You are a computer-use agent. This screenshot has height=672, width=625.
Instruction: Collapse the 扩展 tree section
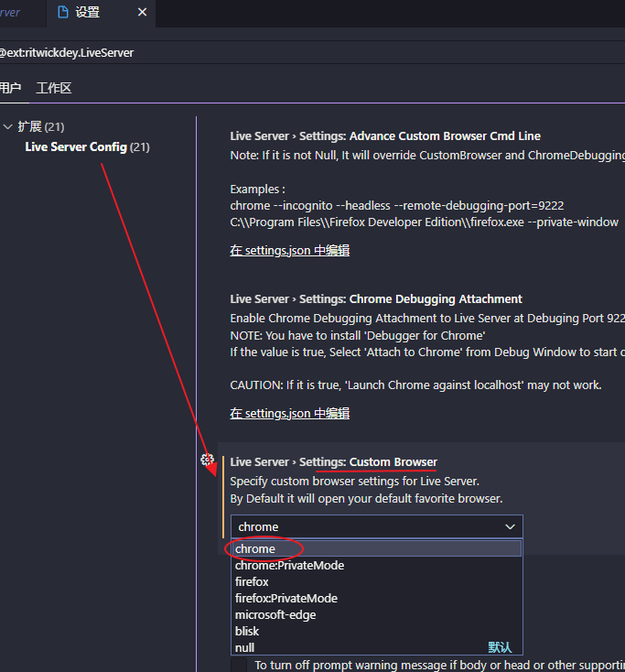tap(7, 126)
